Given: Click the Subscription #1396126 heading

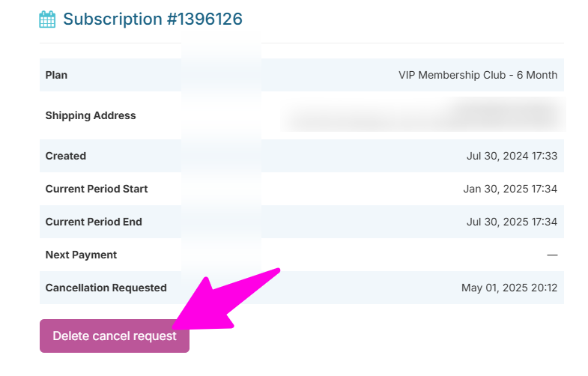Looking at the screenshot, I should pos(153,19).
